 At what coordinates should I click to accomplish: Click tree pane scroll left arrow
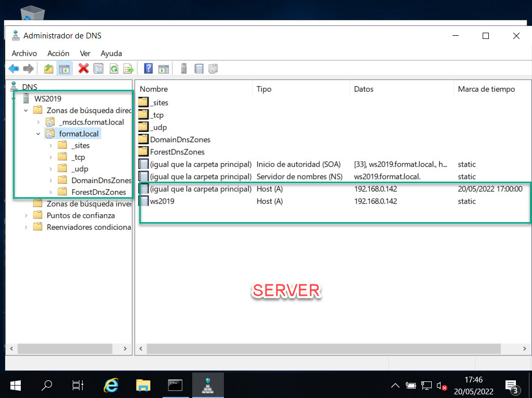coord(11,349)
